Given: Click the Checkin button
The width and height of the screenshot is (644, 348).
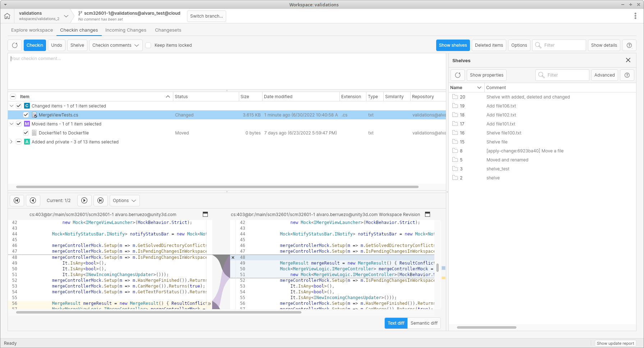Looking at the screenshot, I should click(x=35, y=45).
